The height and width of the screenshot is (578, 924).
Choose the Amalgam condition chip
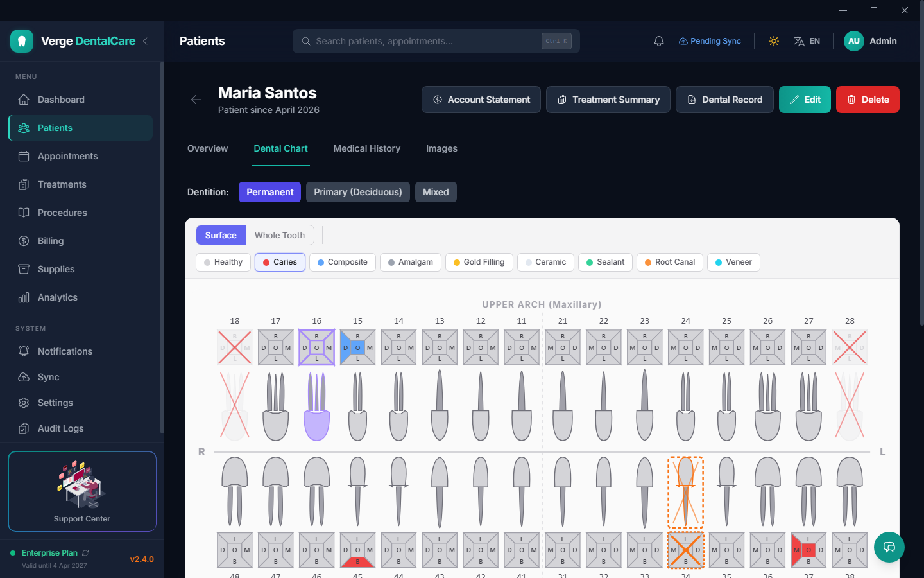tap(411, 262)
